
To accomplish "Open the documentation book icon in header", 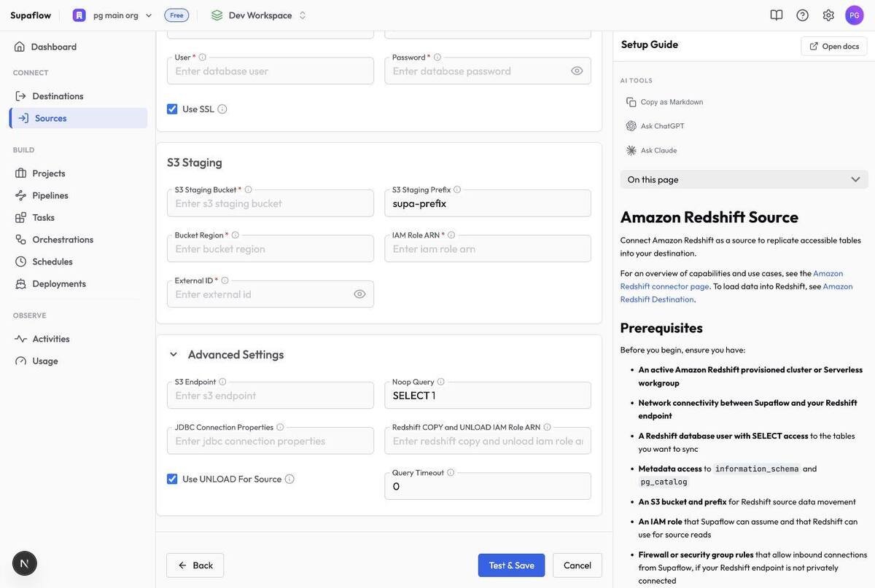I will click(777, 15).
